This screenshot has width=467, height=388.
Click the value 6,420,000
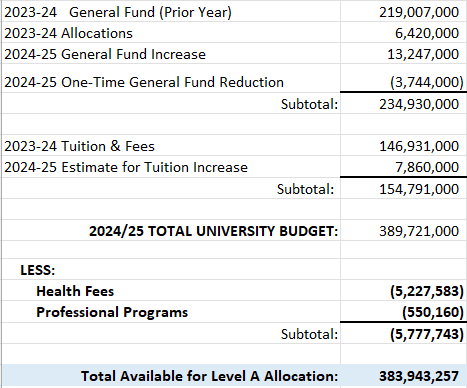tap(427, 33)
